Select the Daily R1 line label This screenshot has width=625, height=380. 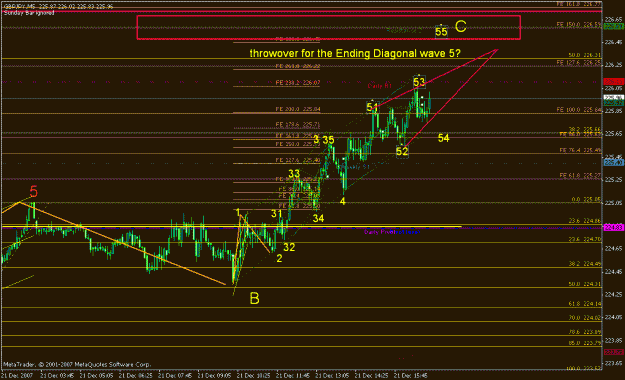(x=379, y=86)
